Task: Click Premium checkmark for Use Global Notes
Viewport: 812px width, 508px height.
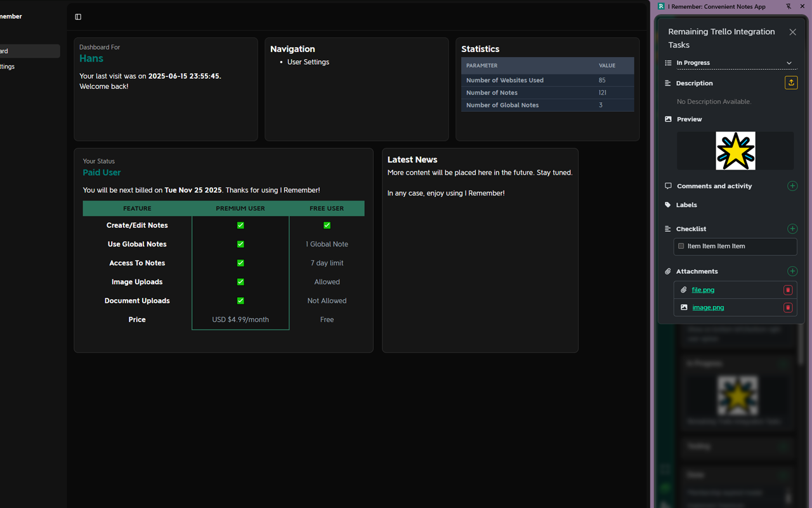Action: [x=240, y=244]
